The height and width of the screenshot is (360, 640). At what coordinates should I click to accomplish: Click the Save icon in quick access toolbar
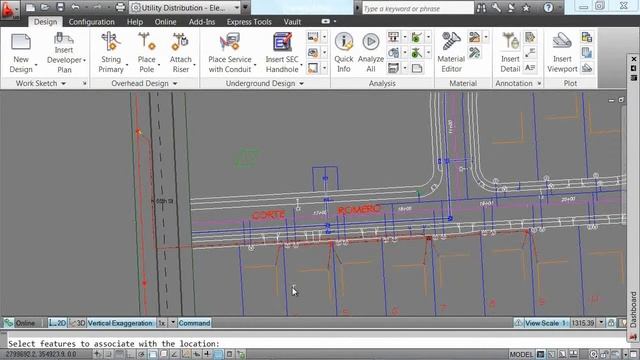coord(60,7)
